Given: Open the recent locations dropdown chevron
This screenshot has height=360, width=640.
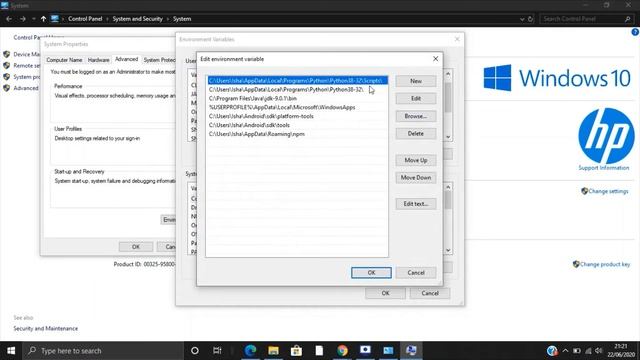Looking at the screenshot, I should [x=33, y=19].
